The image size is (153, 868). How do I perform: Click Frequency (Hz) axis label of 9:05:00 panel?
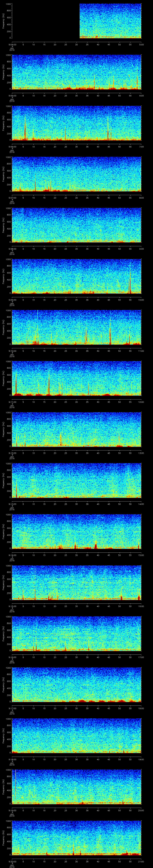point(3,72)
